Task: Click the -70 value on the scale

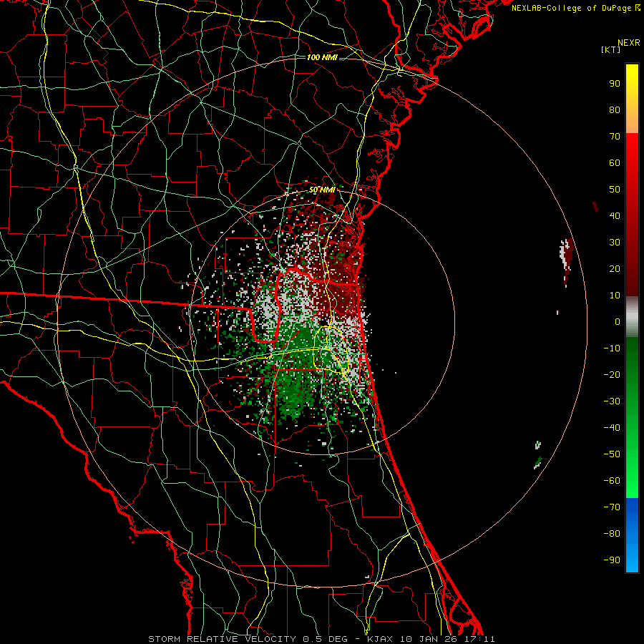Action: [612, 507]
